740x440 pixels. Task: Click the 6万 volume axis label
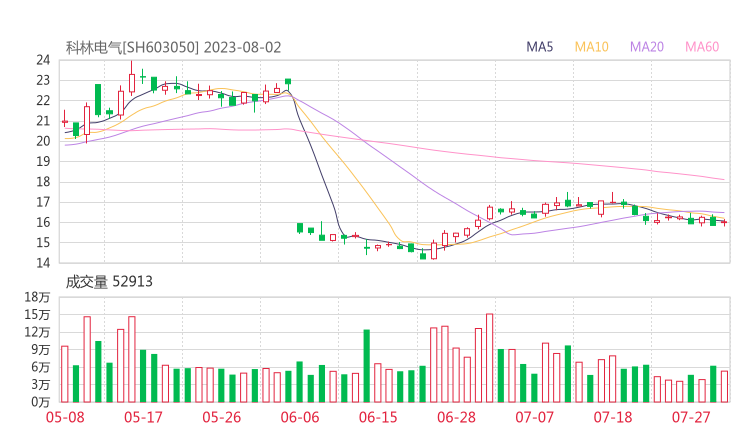click(x=40, y=367)
